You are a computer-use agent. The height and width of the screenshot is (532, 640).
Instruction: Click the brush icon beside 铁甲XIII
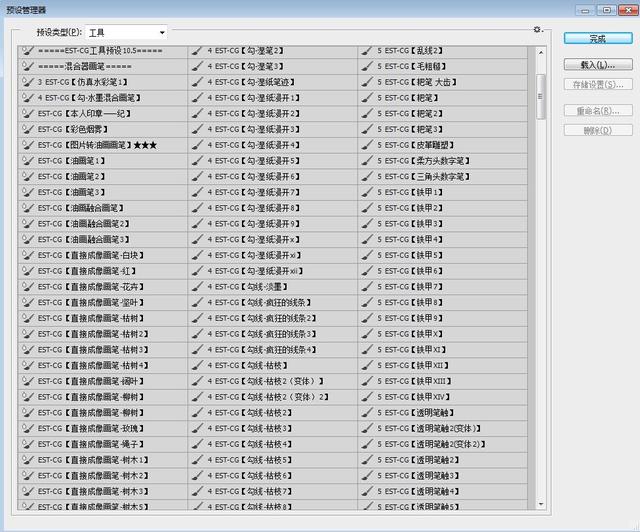coord(367,381)
